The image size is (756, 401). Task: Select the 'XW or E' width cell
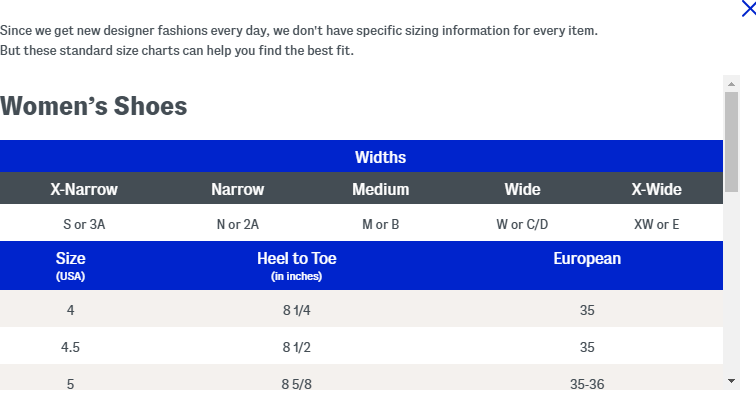tap(656, 224)
